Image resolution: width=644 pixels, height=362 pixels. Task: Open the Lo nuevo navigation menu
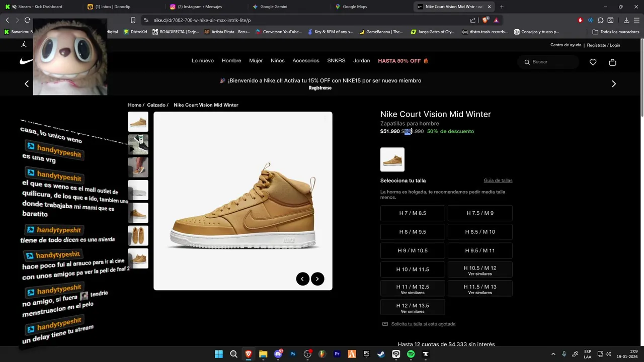click(x=203, y=61)
